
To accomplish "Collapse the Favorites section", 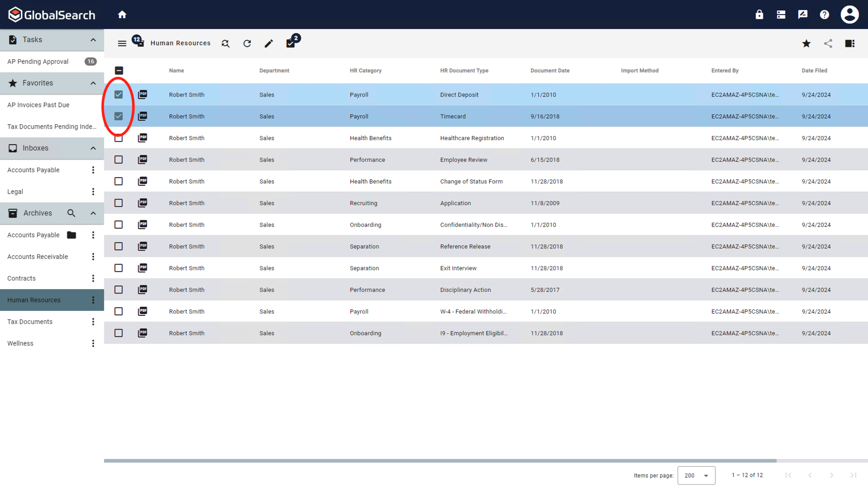I will tap(93, 83).
